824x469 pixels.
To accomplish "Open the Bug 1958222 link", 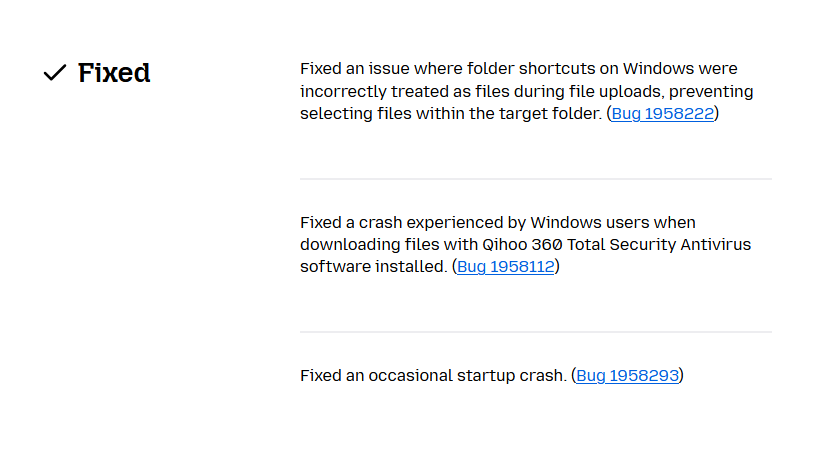I will pyautogui.click(x=663, y=114).
